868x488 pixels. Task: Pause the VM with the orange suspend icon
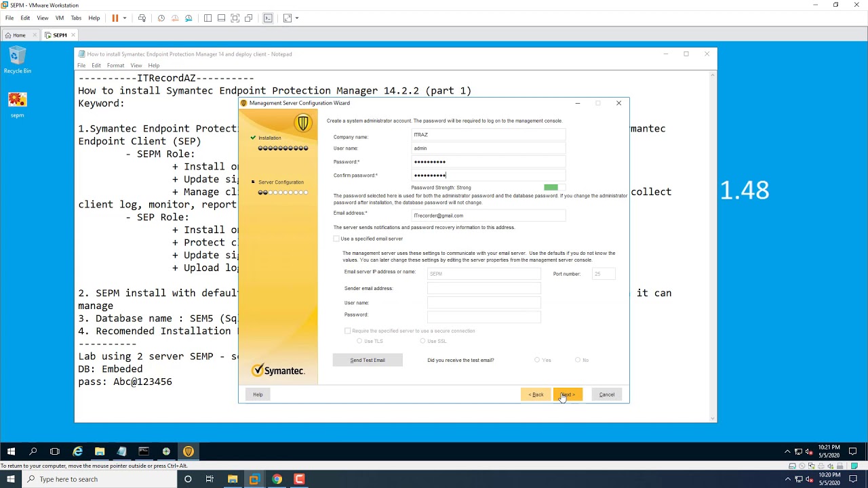(115, 18)
